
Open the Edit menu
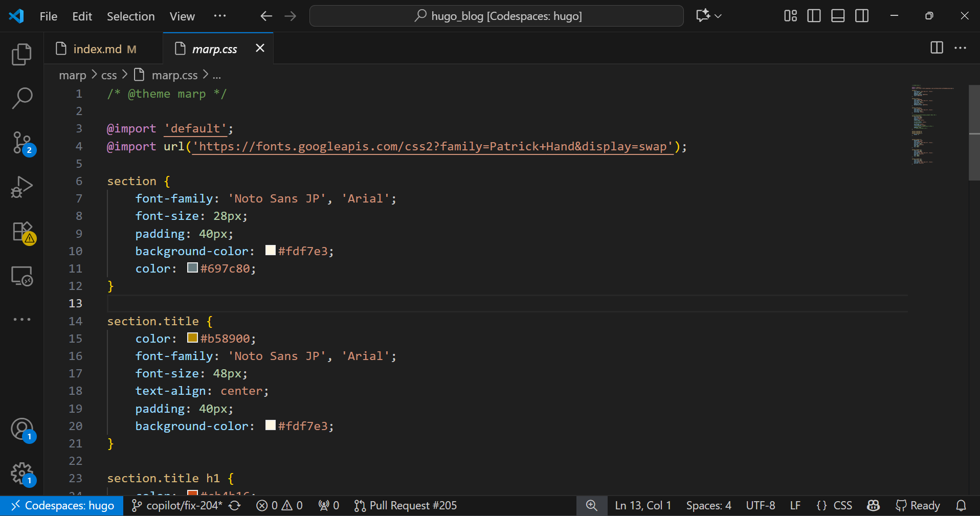click(x=82, y=16)
